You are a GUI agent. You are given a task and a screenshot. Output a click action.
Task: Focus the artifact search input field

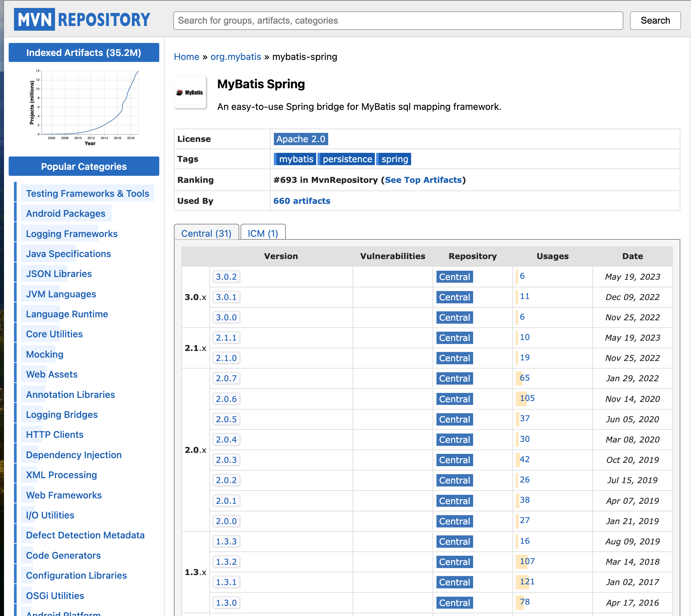click(x=398, y=21)
